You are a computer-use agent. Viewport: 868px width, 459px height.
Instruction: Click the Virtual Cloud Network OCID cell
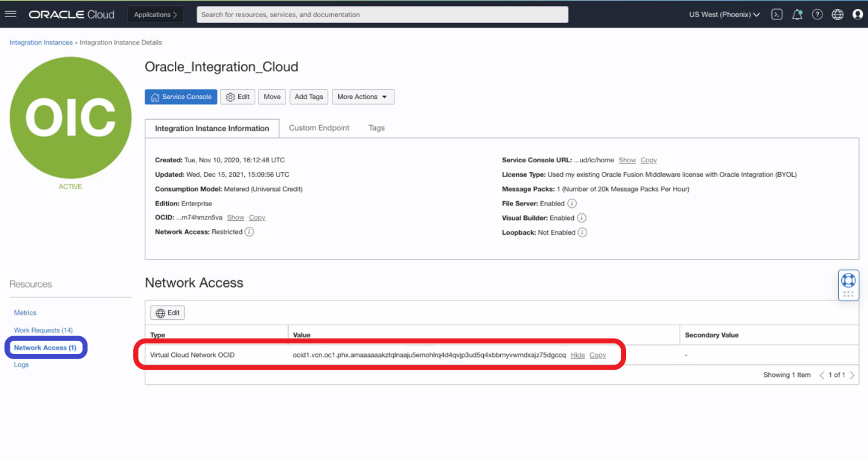[x=192, y=355]
